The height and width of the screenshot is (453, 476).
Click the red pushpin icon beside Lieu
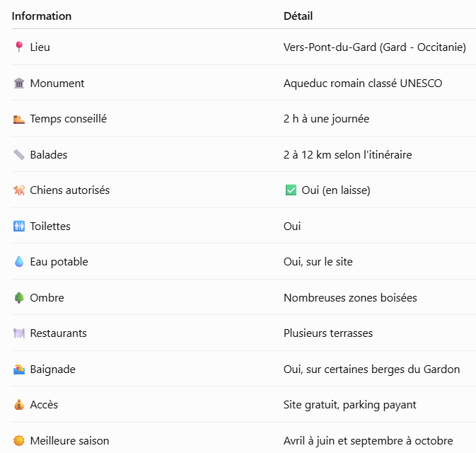tap(19, 47)
